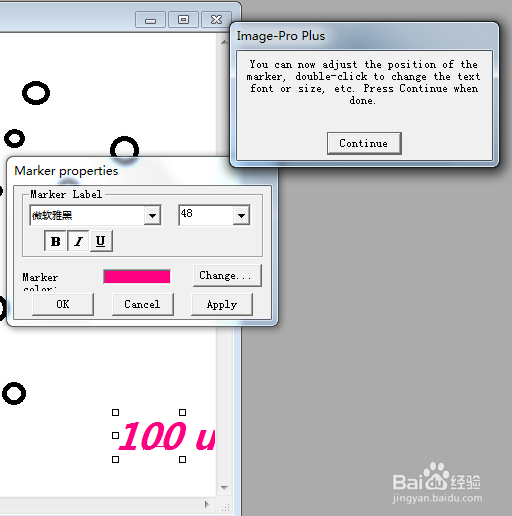The image size is (512, 516).
Task: Click the vertical scrollbar down arrow
Action: [224, 488]
